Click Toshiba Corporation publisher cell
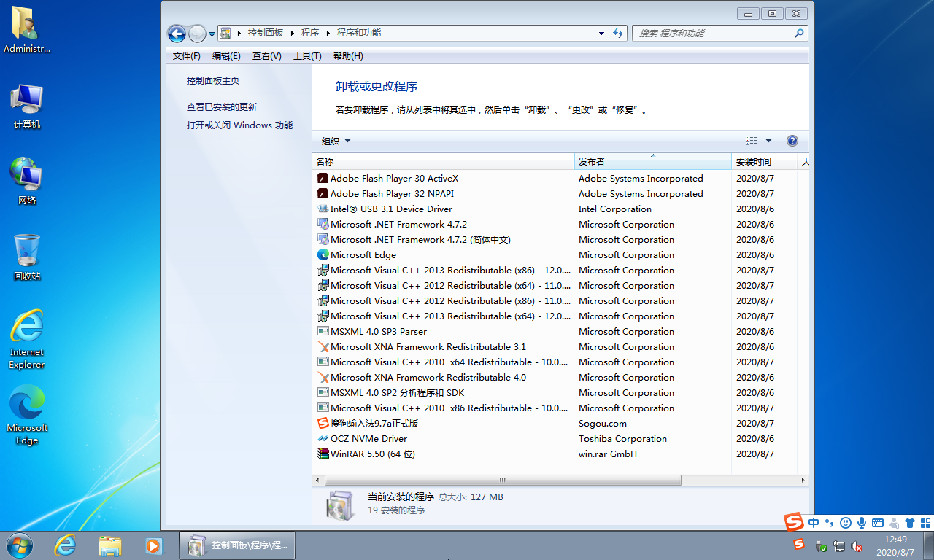 [x=622, y=438]
